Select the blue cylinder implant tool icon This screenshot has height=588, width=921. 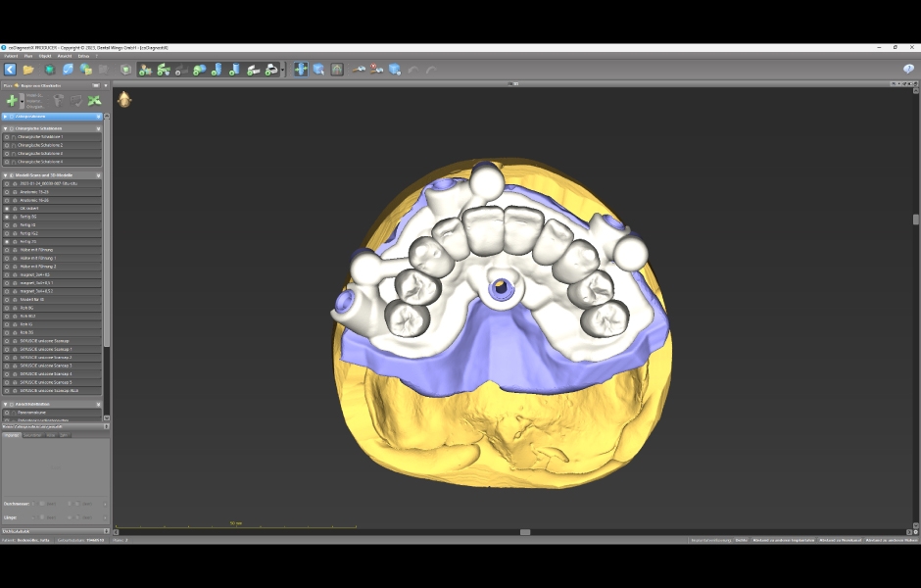click(x=217, y=70)
